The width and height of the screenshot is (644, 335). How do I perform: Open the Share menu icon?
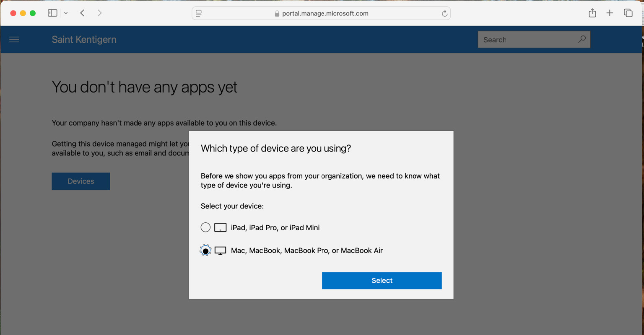pyautogui.click(x=592, y=13)
